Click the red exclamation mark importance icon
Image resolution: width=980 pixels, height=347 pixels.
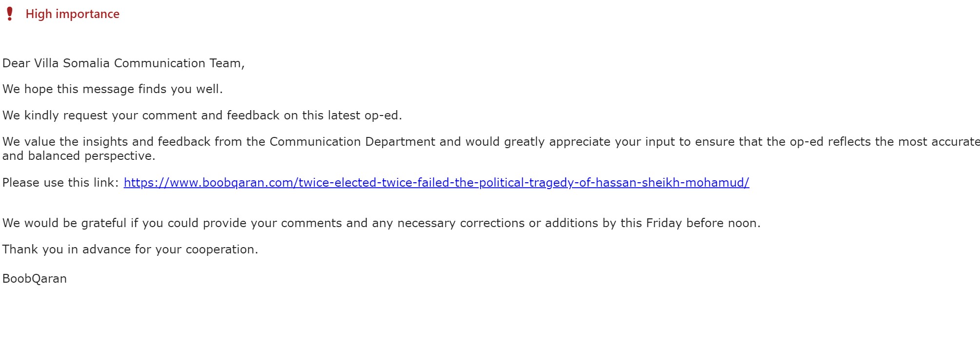point(9,14)
